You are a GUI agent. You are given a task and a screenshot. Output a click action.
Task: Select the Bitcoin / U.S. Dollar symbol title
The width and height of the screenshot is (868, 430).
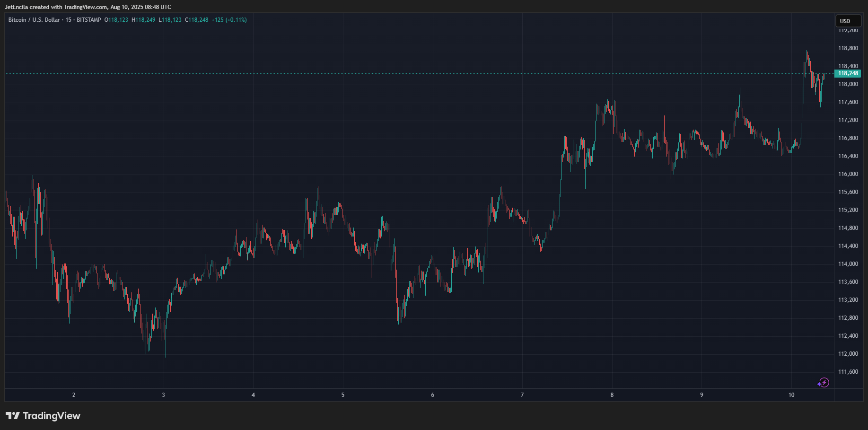pyautogui.click(x=34, y=20)
